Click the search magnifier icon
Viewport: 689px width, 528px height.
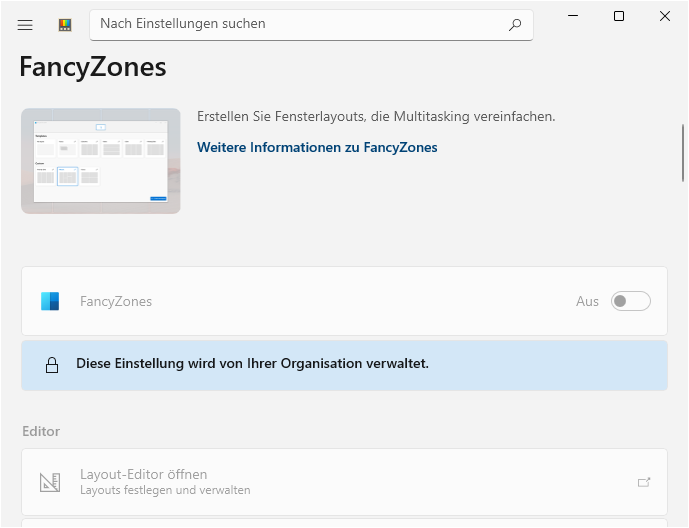pos(515,25)
